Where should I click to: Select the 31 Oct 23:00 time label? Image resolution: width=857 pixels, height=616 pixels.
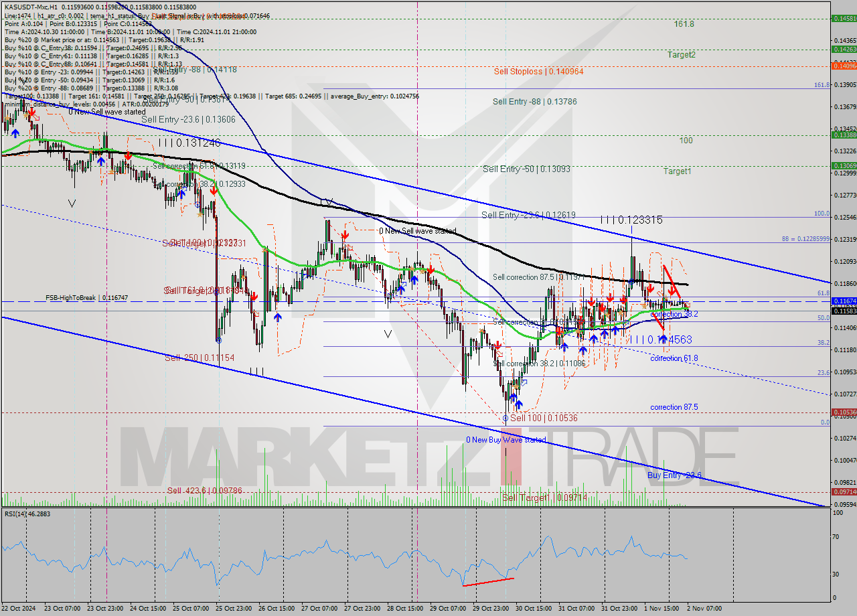619,609
